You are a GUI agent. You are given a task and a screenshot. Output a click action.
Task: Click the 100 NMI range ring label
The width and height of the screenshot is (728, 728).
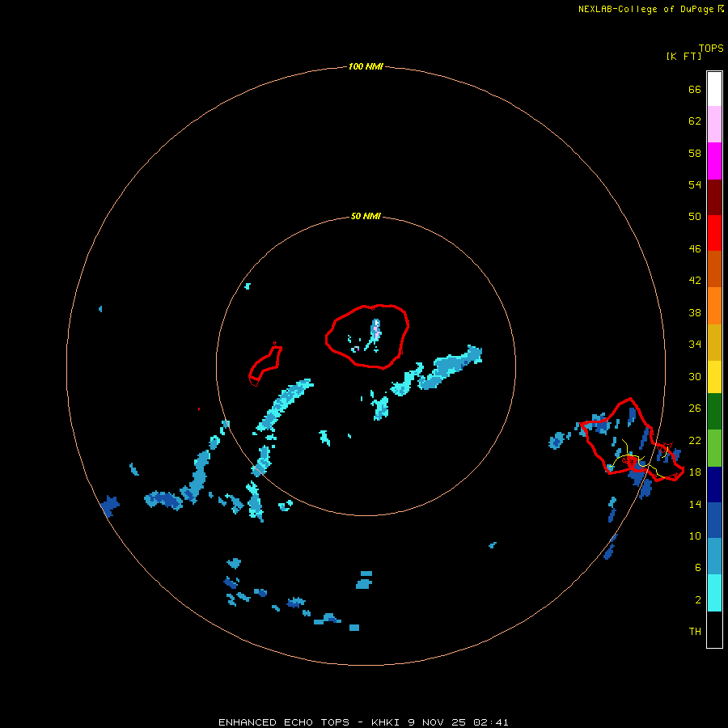366,66
